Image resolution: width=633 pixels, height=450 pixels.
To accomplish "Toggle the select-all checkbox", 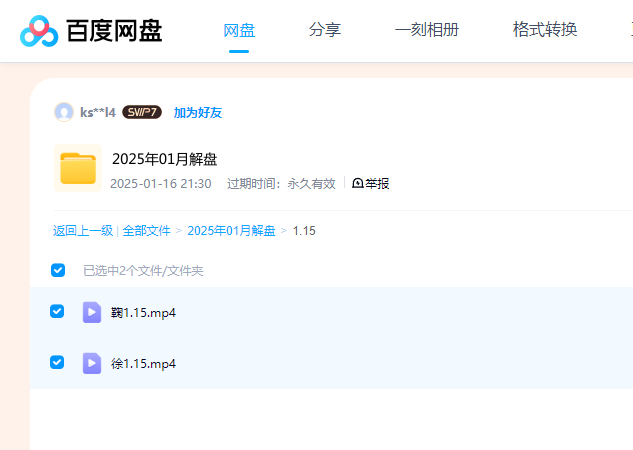I will coord(58,270).
